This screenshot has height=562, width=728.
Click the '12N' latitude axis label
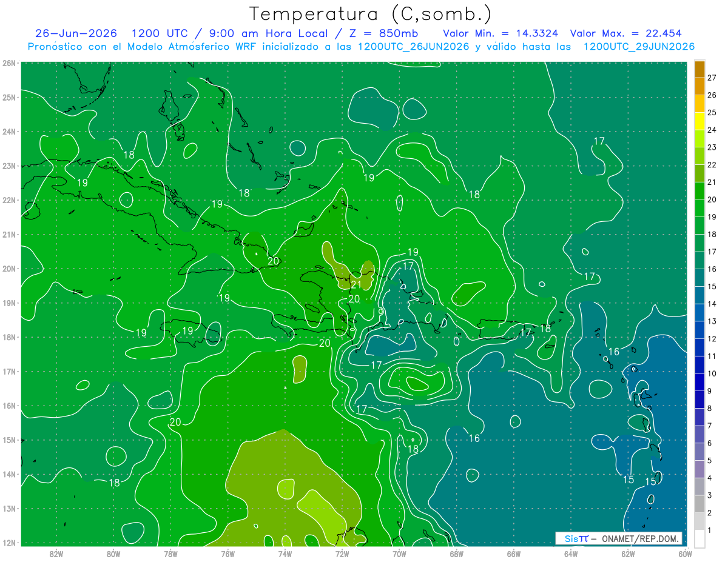9,543
